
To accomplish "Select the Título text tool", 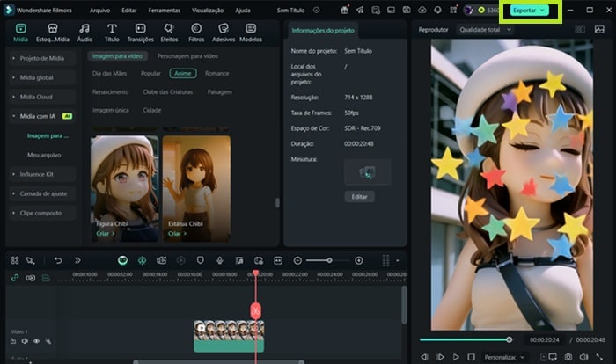I will pyautogui.click(x=112, y=33).
